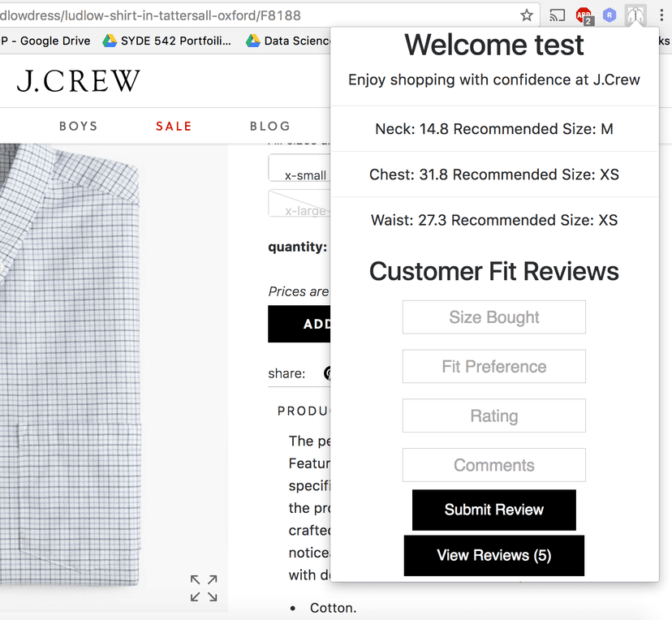This screenshot has width=672, height=620.
Task: Open the BLOG navigation menu
Action: (x=270, y=126)
